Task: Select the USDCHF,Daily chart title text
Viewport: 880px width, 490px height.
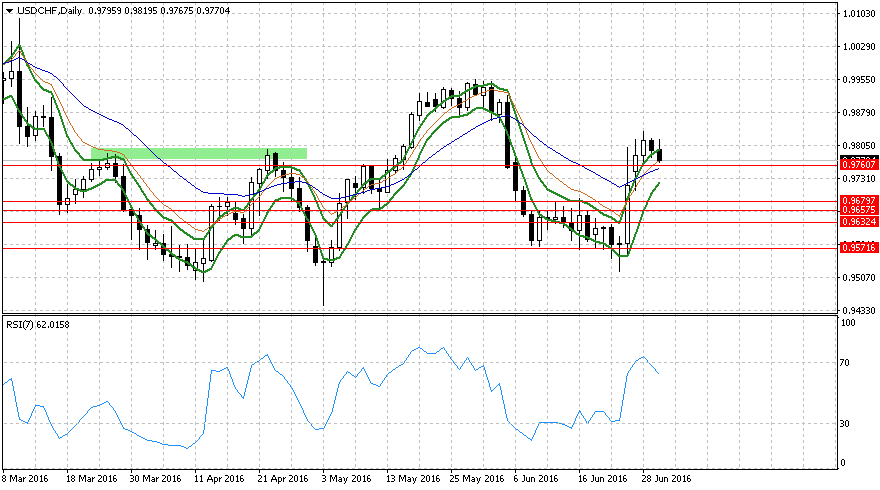Action: [x=49, y=11]
